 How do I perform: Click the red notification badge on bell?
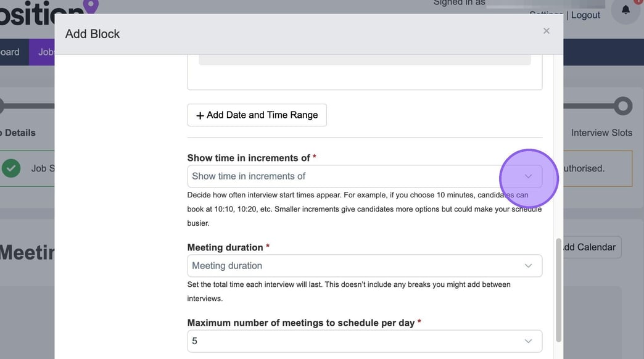click(638, 2)
